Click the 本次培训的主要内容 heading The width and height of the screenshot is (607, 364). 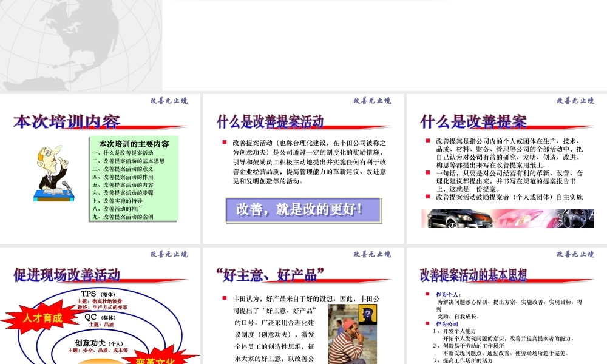point(134,144)
